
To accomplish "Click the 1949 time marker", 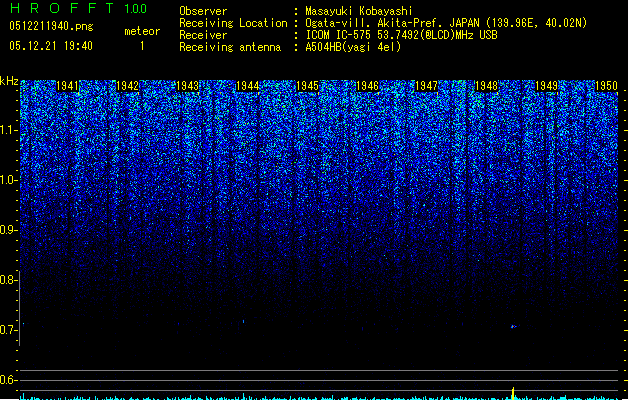I will [546, 86].
